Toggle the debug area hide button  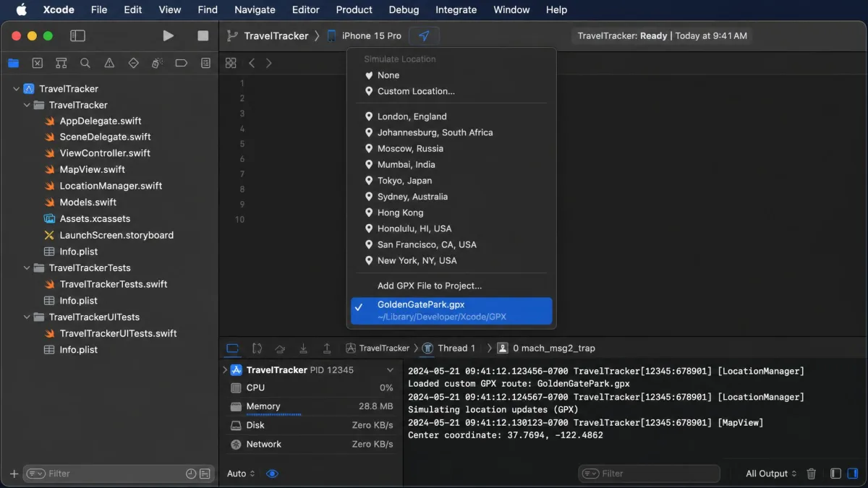click(x=232, y=348)
